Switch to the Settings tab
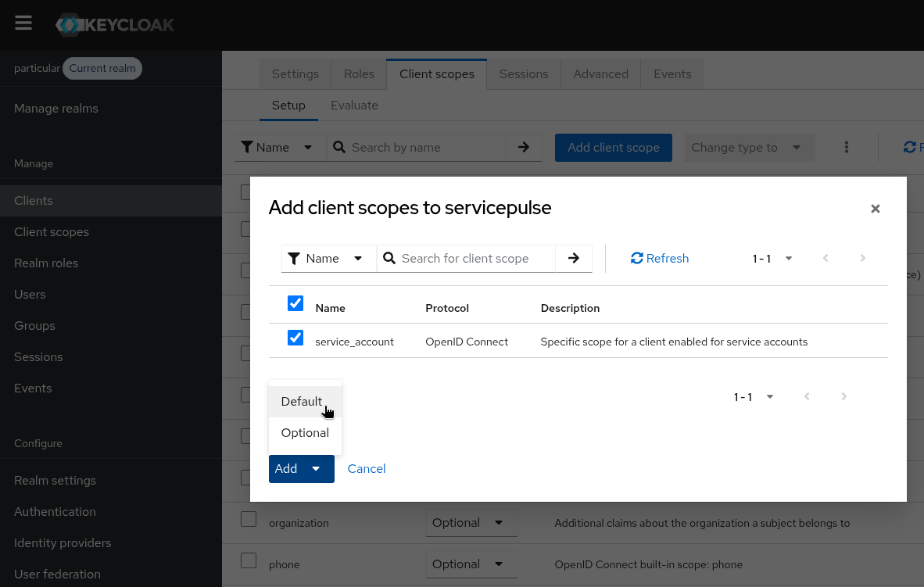This screenshot has width=924, height=587. (x=295, y=74)
